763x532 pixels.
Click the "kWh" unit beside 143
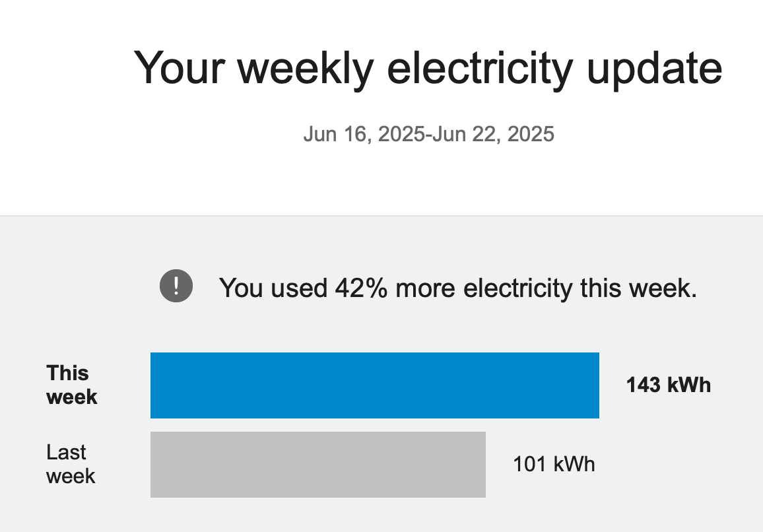tap(689, 385)
